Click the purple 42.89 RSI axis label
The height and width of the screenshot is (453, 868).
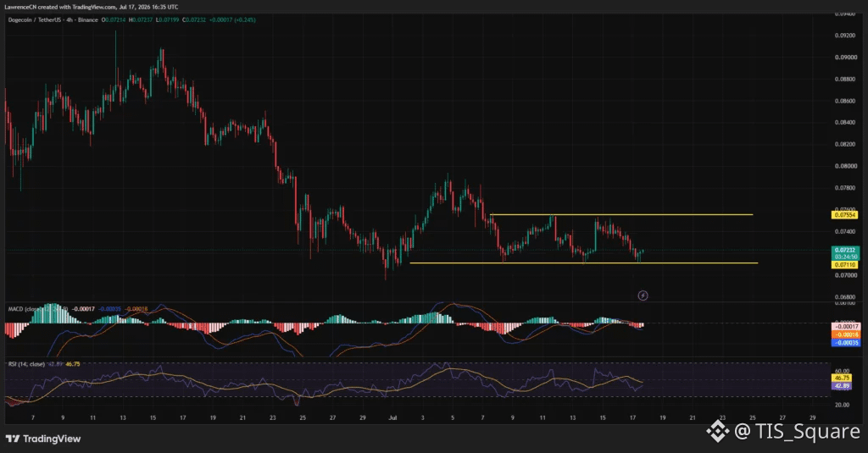(842, 386)
